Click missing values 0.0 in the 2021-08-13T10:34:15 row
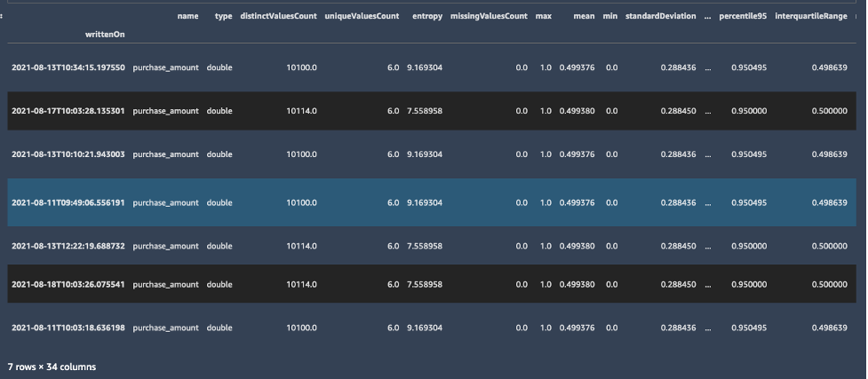 point(522,67)
